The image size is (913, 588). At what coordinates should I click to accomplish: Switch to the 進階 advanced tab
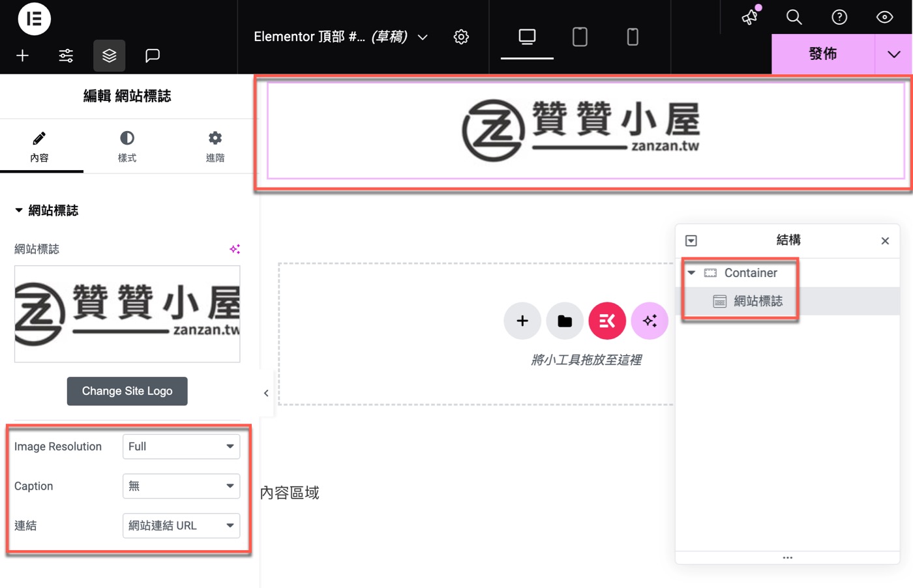click(x=215, y=147)
